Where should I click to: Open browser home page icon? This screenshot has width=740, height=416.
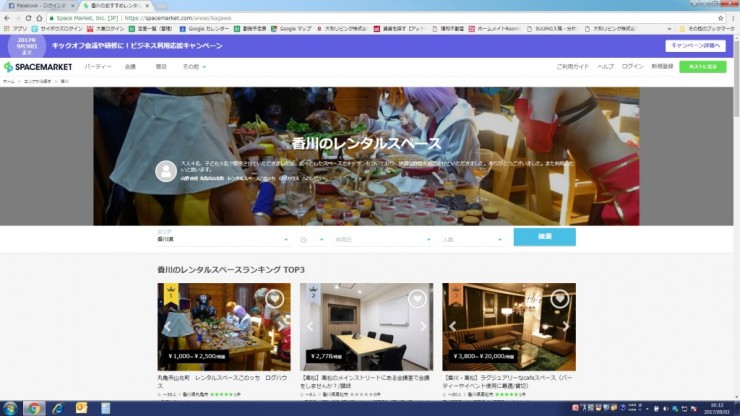tap(39, 18)
